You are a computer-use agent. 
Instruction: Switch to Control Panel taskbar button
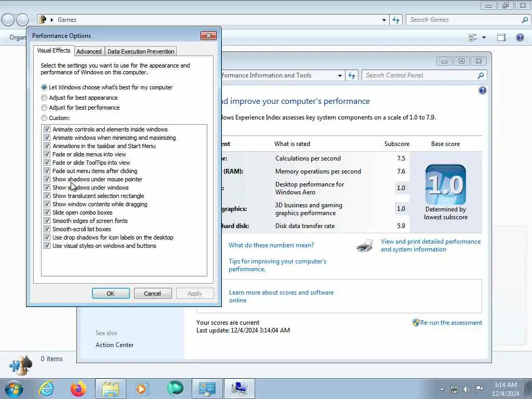coord(207,389)
